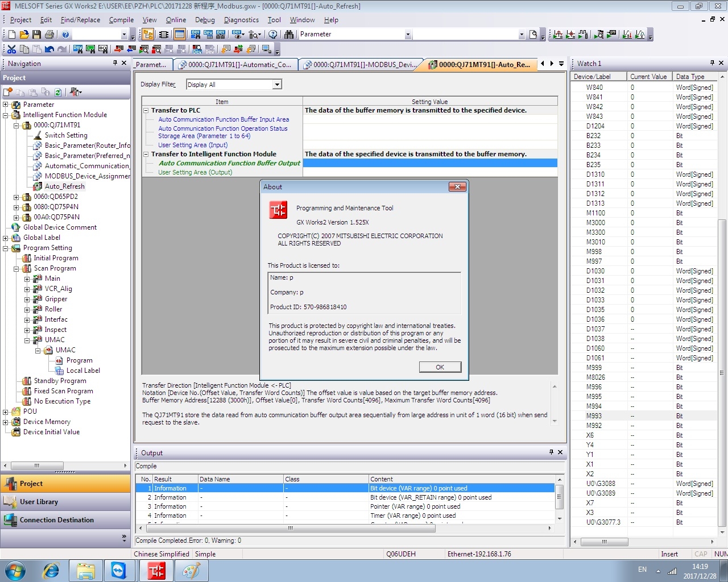This screenshot has height=582, width=728.
Task: Click the GX Works2 taskbar icon
Action: click(156, 571)
